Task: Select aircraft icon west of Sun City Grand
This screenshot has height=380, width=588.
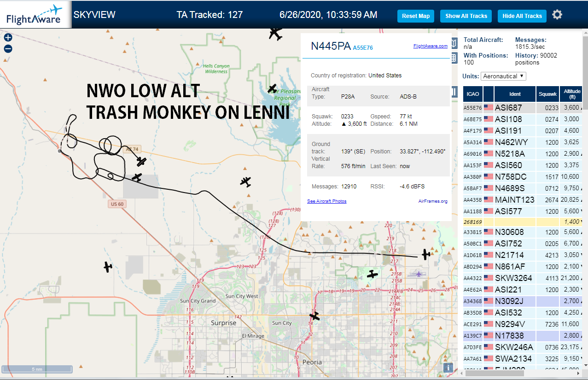Action: tap(108, 267)
